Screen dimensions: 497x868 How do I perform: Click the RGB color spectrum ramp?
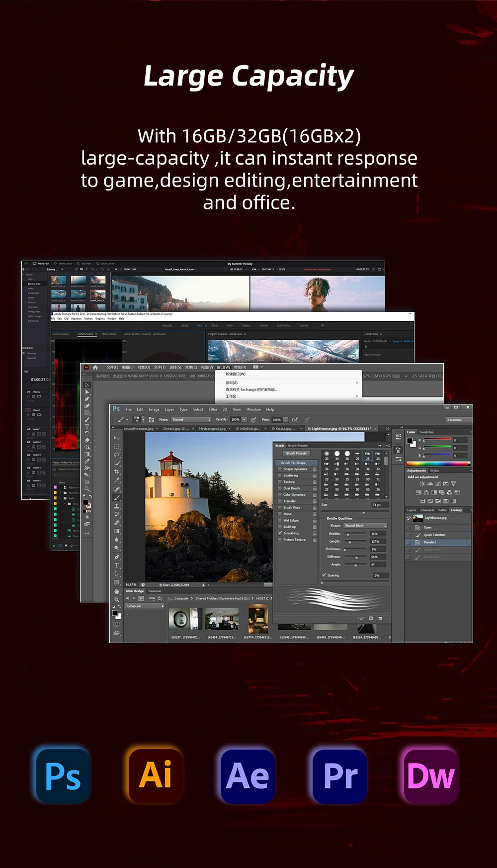pos(438,464)
